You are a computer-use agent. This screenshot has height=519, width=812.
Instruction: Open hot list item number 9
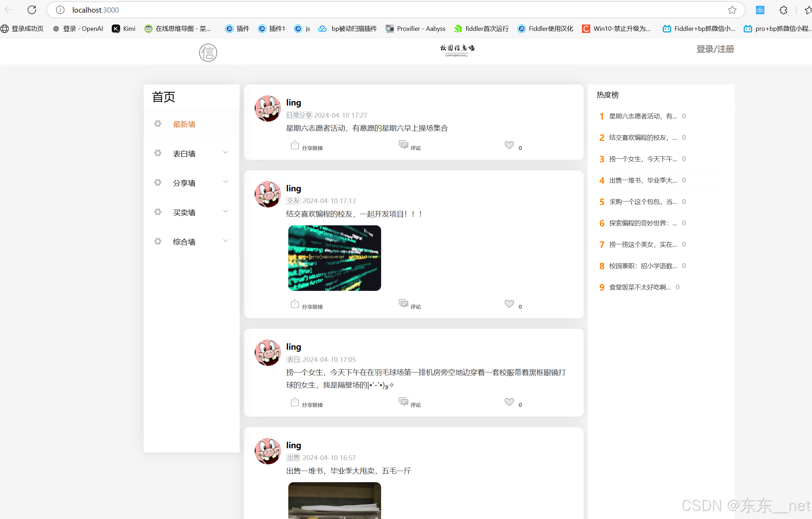tap(639, 287)
